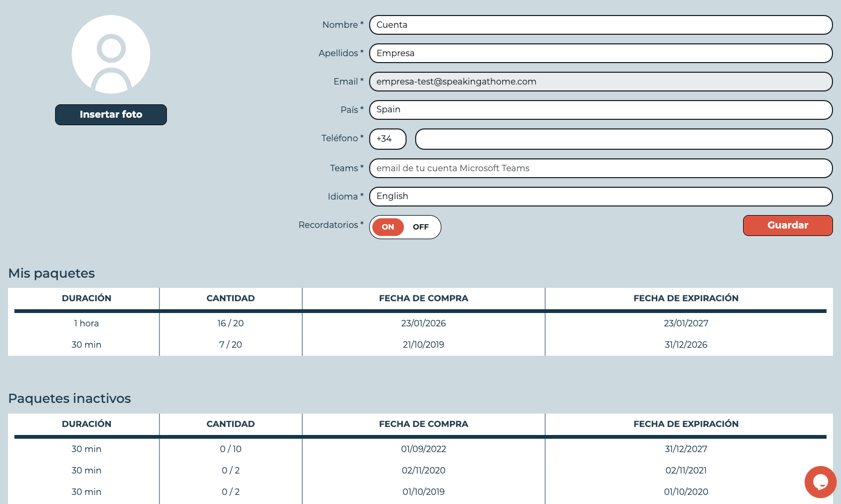Screen dimensions: 841x504
Task: Open the País dropdown showing Spain
Action: click(601, 110)
